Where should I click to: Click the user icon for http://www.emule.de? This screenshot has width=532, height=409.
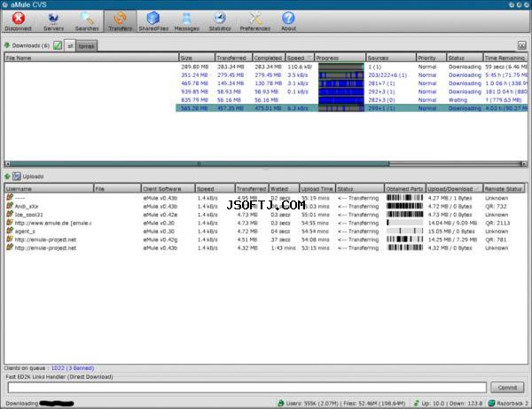[x=10, y=222]
